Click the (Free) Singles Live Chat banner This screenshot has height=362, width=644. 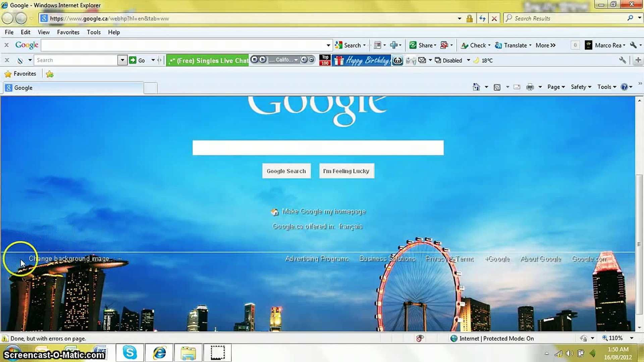click(x=208, y=60)
